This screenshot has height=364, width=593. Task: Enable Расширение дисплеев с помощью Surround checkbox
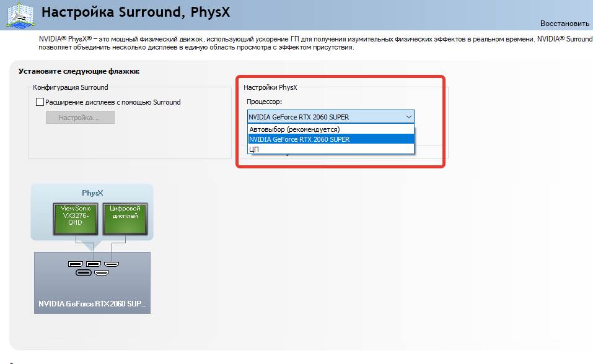click(40, 102)
